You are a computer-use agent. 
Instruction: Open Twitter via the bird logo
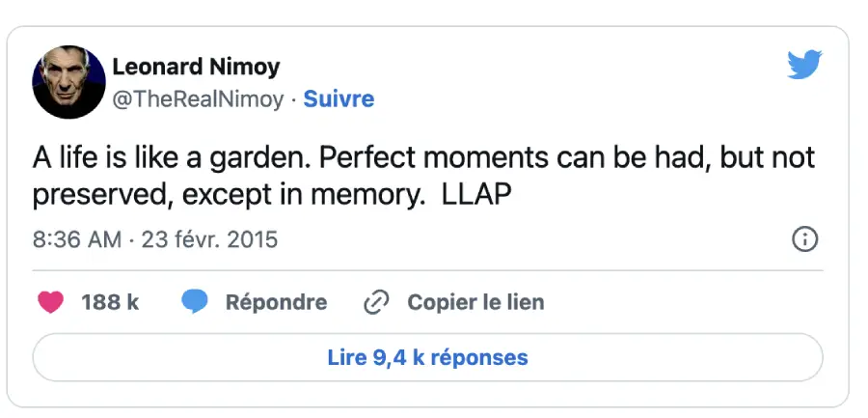click(x=804, y=65)
